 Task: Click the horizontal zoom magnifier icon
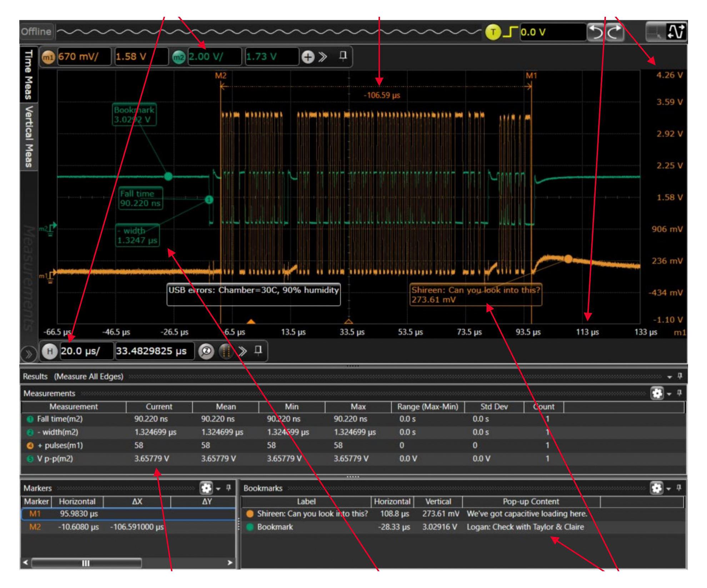point(206,351)
